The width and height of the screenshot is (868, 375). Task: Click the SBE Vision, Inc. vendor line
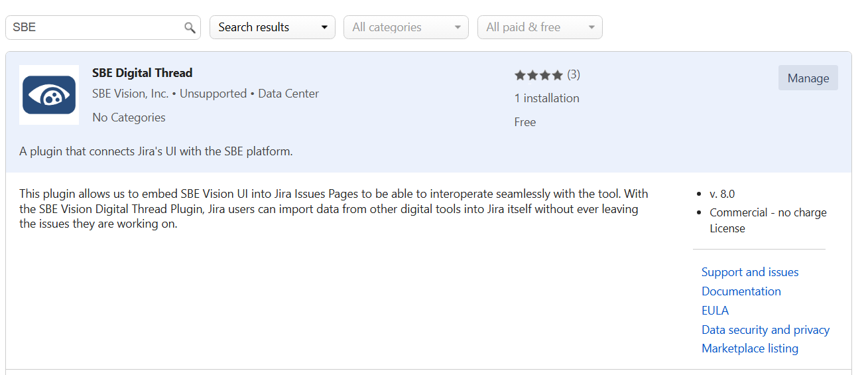click(x=130, y=94)
